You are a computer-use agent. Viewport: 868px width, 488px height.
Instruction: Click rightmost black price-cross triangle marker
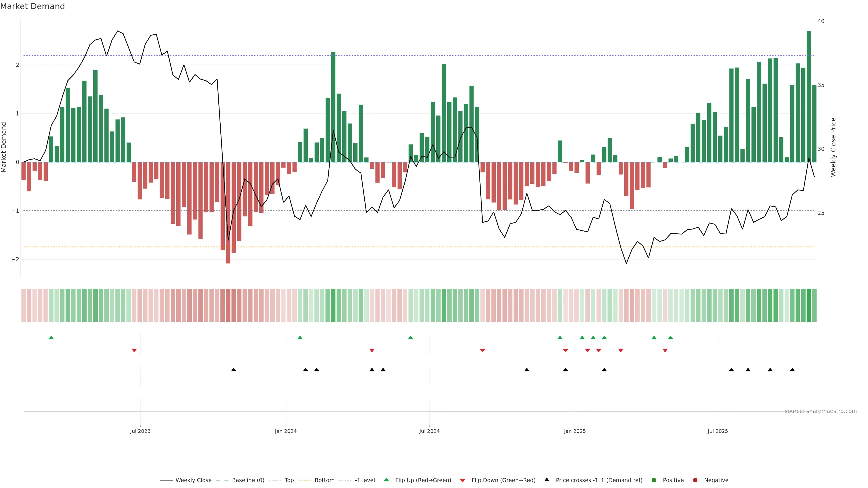pos(792,370)
